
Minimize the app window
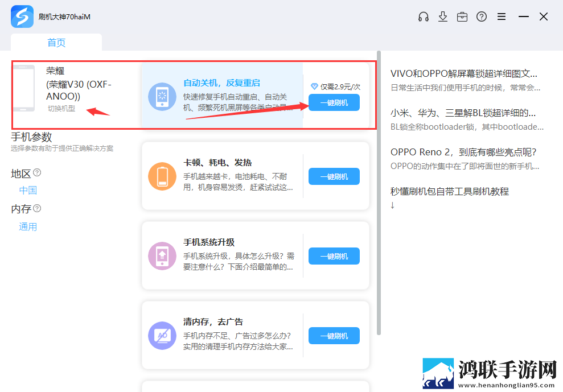(x=524, y=16)
